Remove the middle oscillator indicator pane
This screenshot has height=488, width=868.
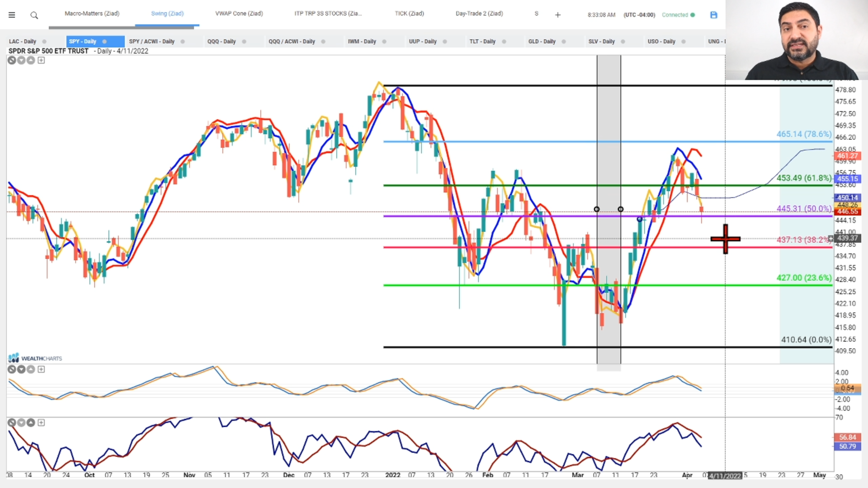click(12, 369)
